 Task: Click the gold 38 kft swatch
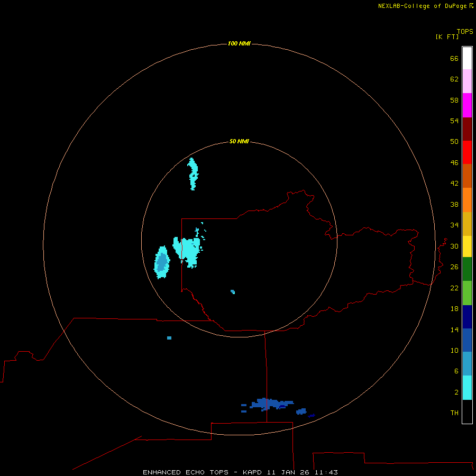click(467, 223)
